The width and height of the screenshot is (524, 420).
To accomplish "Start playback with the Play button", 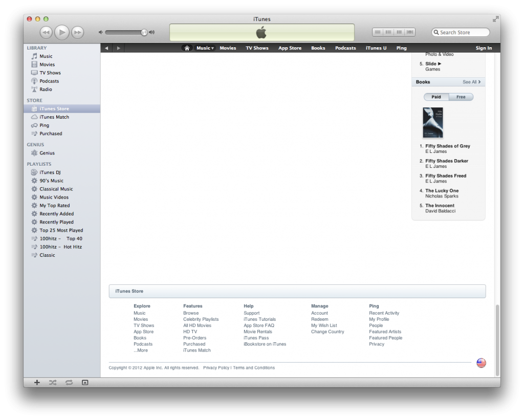I will point(62,32).
